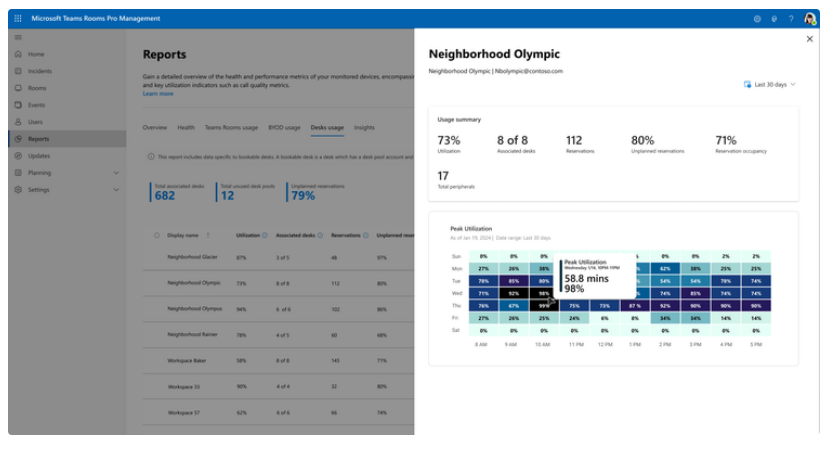Click the Planning icon in sidebar

pos(18,173)
